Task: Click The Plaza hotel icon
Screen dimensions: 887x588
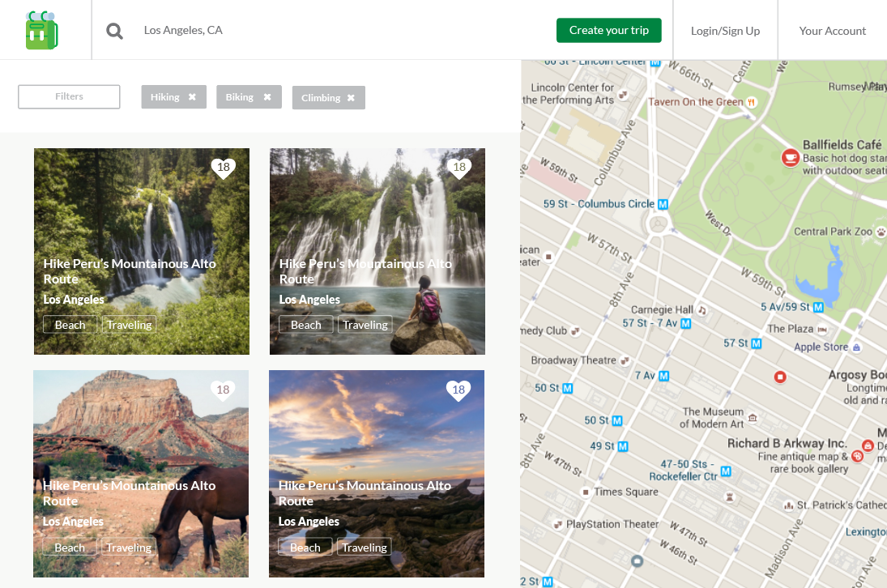Action: [822, 329]
